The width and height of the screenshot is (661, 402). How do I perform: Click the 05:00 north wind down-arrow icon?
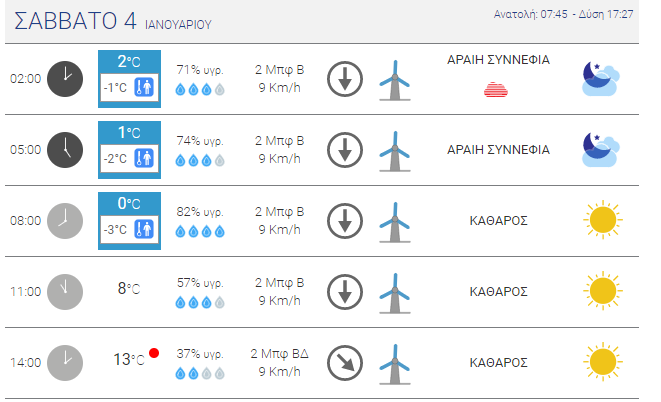pyautogui.click(x=345, y=150)
